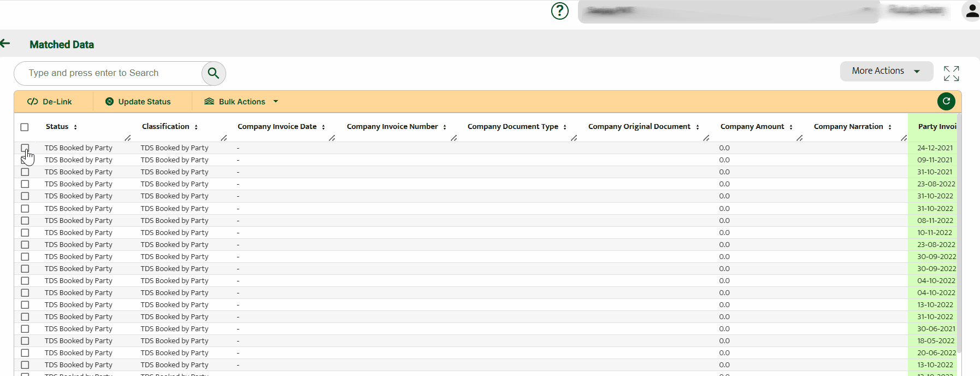Focus the search input field
This screenshot has width=980, height=376.
click(109, 73)
